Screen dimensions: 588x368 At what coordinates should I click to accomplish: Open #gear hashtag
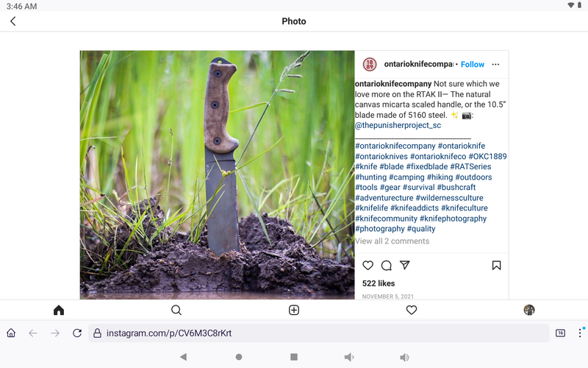coord(390,188)
